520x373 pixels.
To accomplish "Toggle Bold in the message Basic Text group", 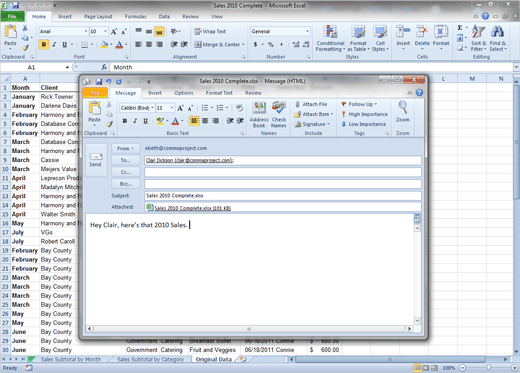I will [x=125, y=121].
